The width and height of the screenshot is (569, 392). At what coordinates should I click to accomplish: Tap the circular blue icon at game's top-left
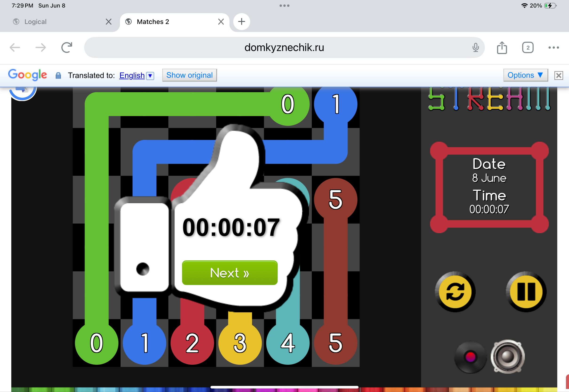pos(23,93)
